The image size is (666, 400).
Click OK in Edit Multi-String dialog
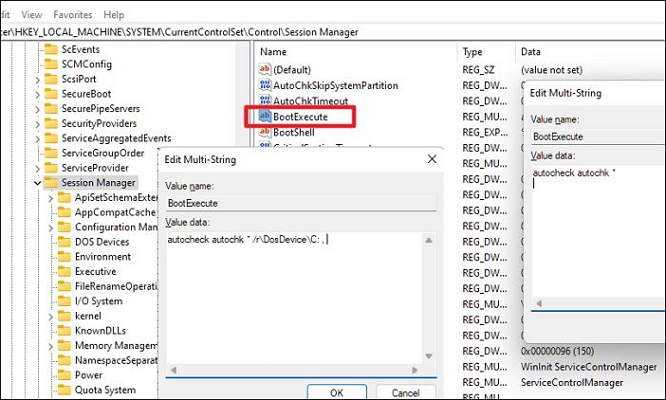(x=338, y=392)
